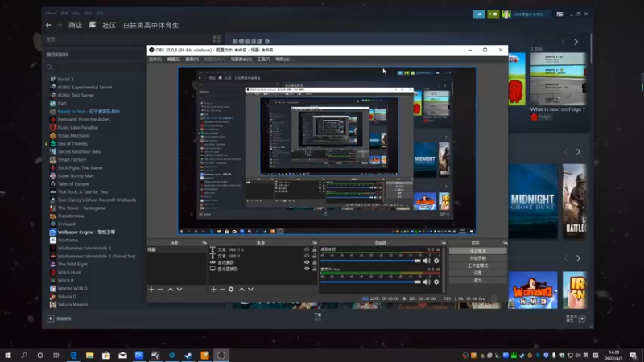Mute desktop audio speaker in mixer
Viewport: 644px width, 362px height.
427,261
